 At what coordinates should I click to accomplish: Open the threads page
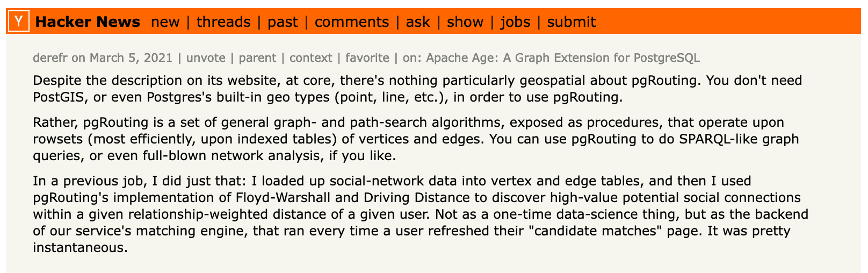[x=223, y=22]
